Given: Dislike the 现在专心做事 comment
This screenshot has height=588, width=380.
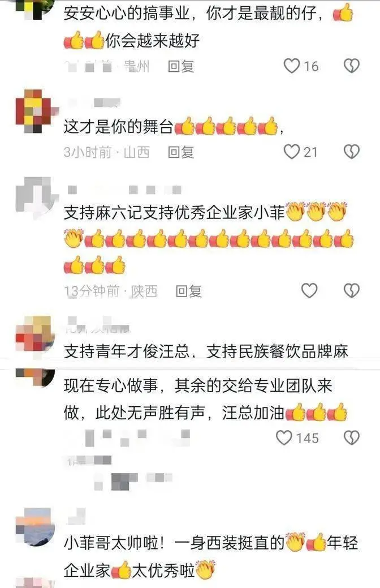Looking at the screenshot, I should point(352,437).
